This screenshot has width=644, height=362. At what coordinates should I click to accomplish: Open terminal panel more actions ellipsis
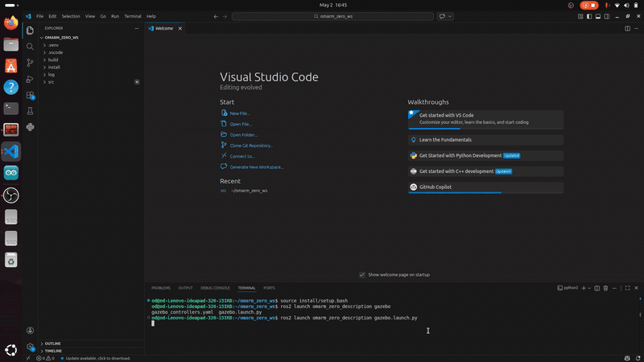tap(614, 288)
